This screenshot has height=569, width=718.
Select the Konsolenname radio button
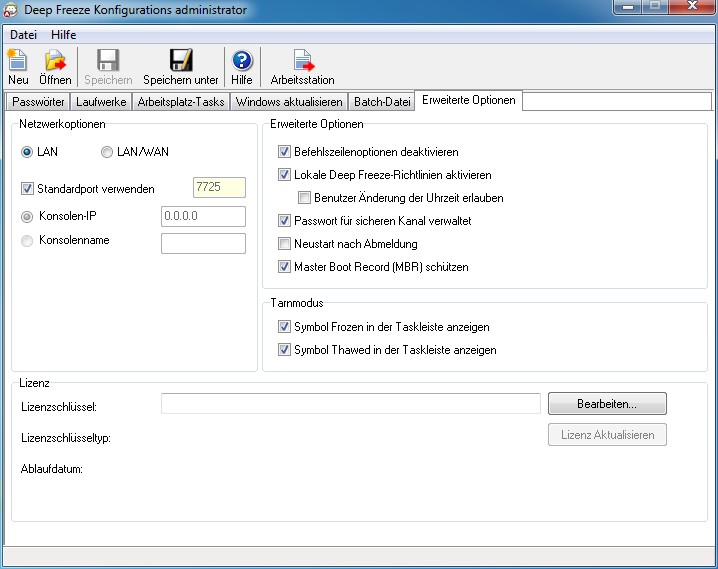pyautogui.click(x=27, y=240)
